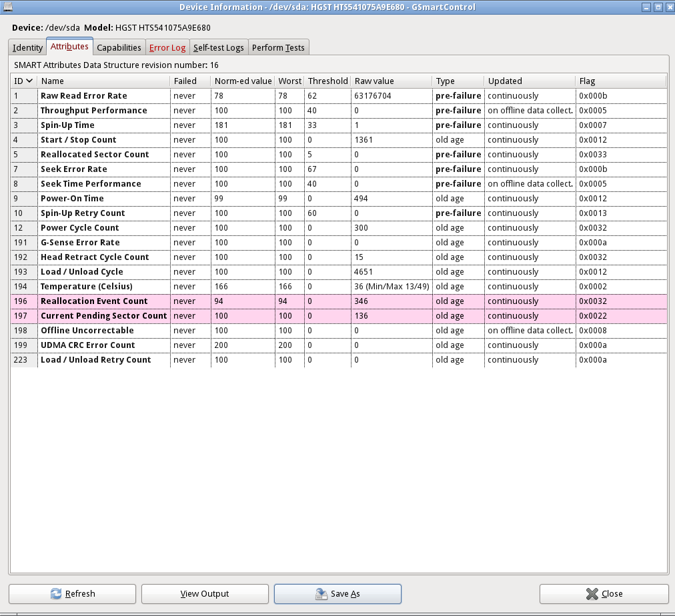Click raw value 136 in Pending Sector row
The width and height of the screenshot is (675, 616).
[361, 316]
